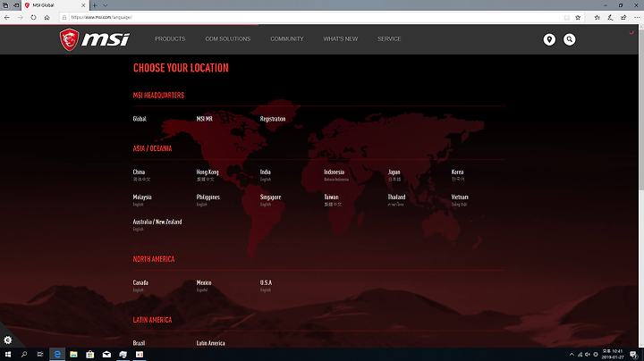Open a new tab with plus icon

pyautogui.click(x=95, y=5)
